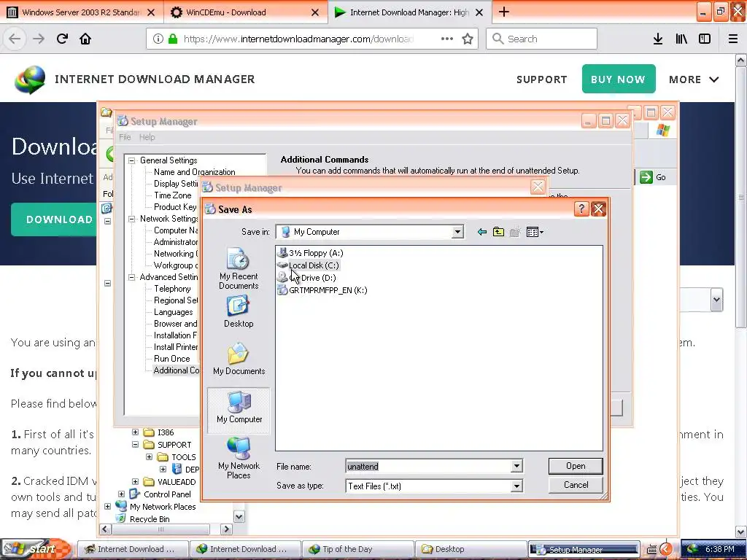Image resolution: width=747 pixels, height=560 pixels.
Task: Open page actions three-dot menu
Action: click(447, 39)
